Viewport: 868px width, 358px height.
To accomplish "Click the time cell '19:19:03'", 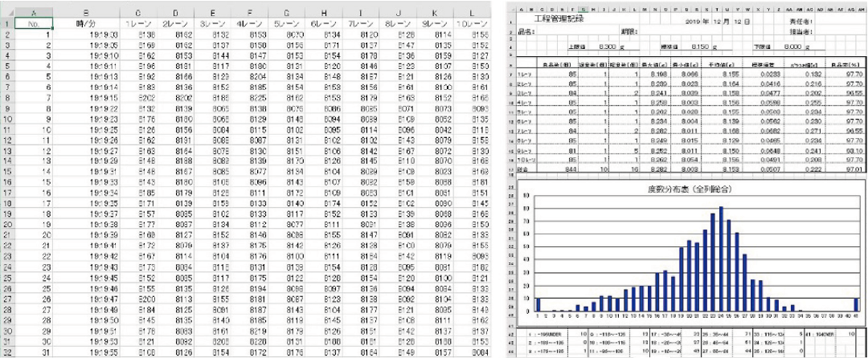I will coord(85,35).
